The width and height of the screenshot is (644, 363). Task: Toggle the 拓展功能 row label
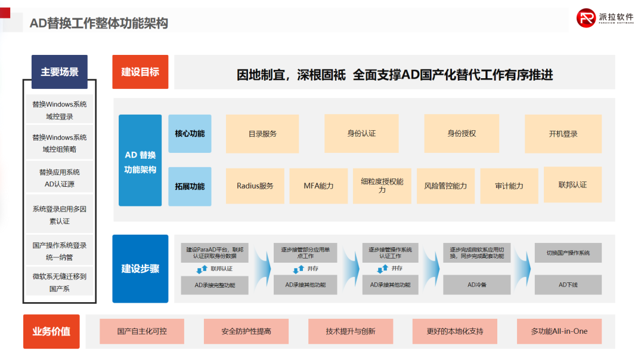[189, 186]
